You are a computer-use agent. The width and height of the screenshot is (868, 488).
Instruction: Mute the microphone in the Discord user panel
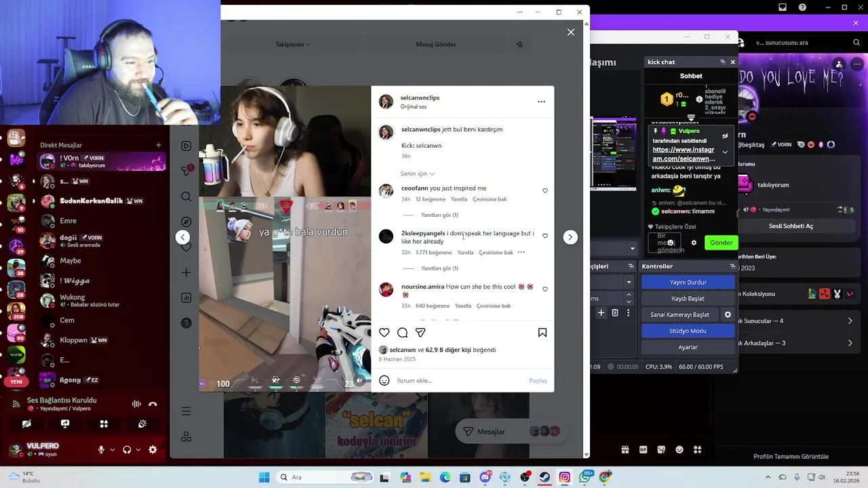(x=101, y=449)
